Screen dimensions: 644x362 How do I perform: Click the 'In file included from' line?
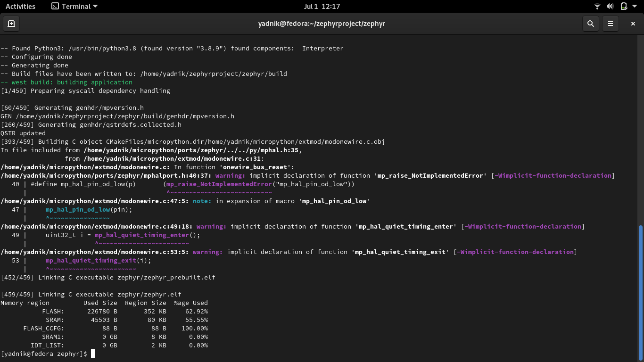click(x=151, y=150)
